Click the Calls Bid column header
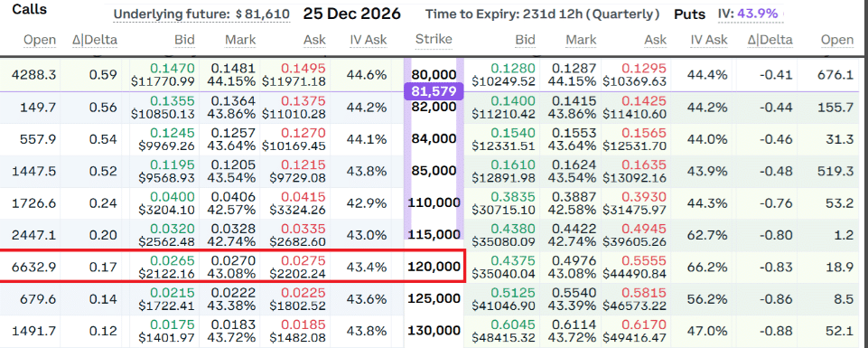The height and width of the screenshot is (348, 868). click(183, 40)
